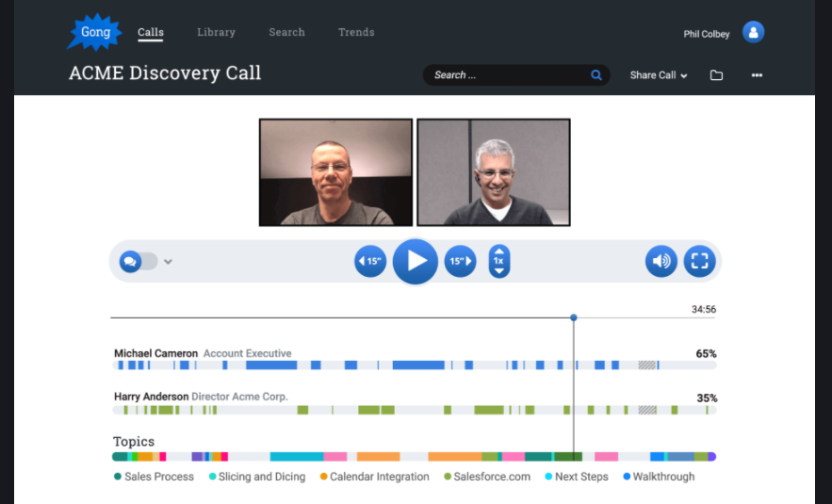Select the Calendar Integration legend item
The height and width of the screenshot is (504, 832).
point(375,477)
